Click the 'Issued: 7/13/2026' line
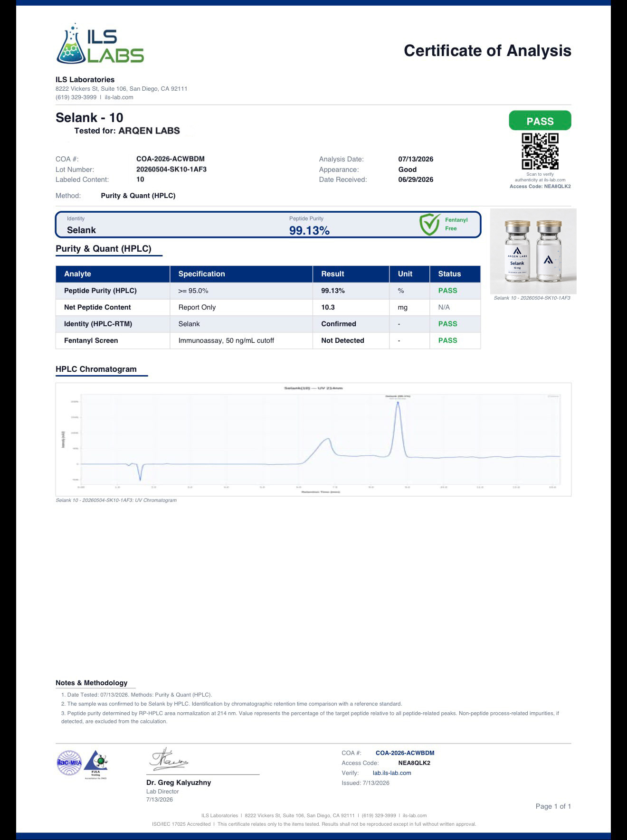 click(x=365, y=783)
